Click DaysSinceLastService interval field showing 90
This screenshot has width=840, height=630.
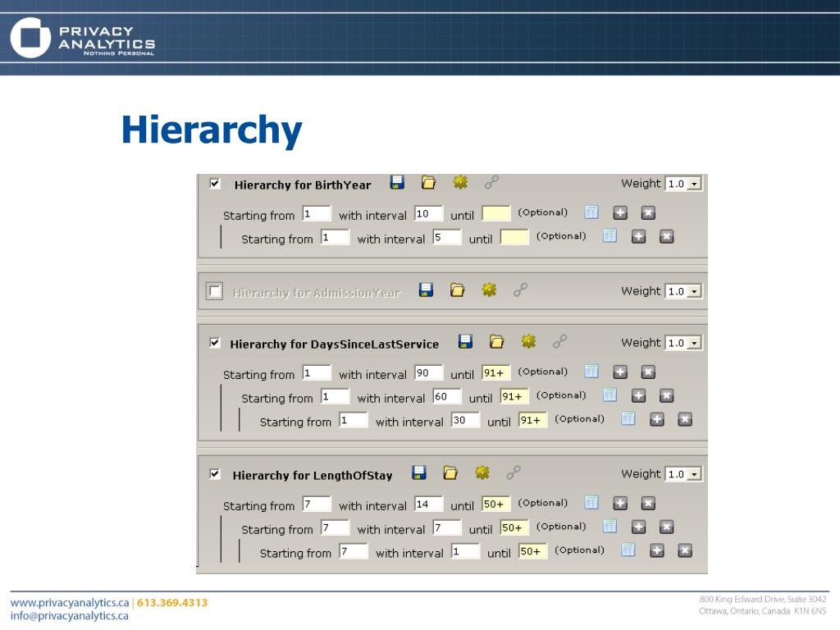[x=428, y=372]
